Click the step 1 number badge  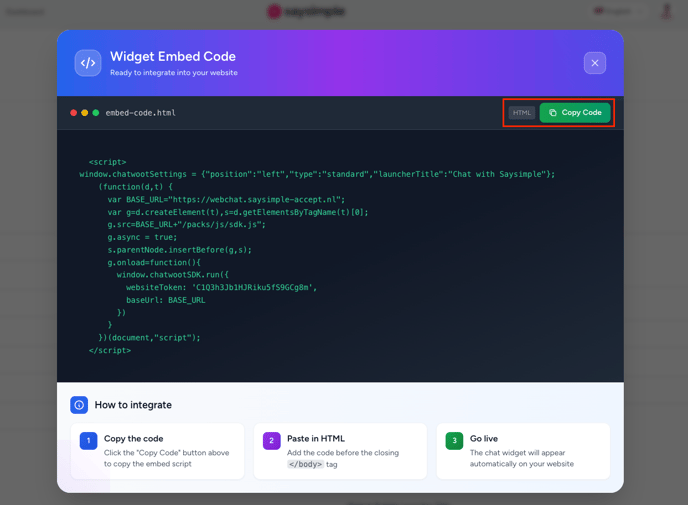pos(88,441)
